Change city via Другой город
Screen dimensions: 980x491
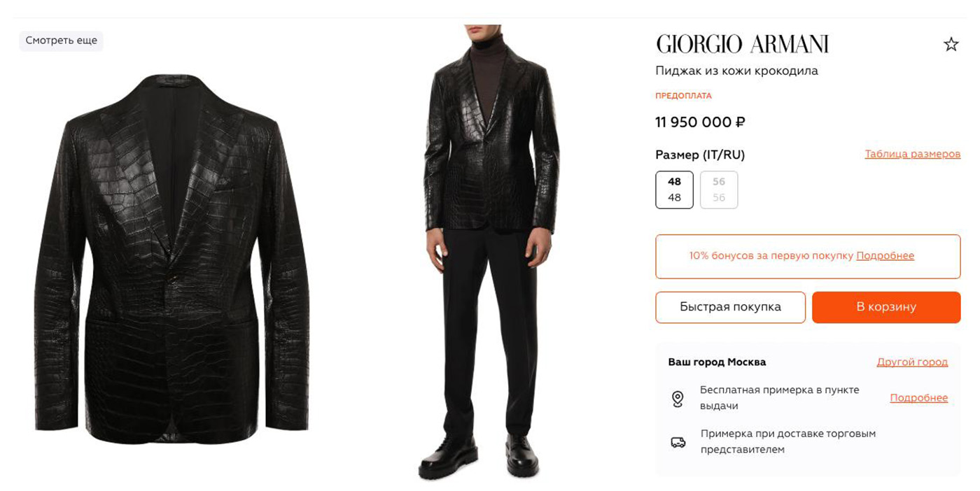click(912, 362)
